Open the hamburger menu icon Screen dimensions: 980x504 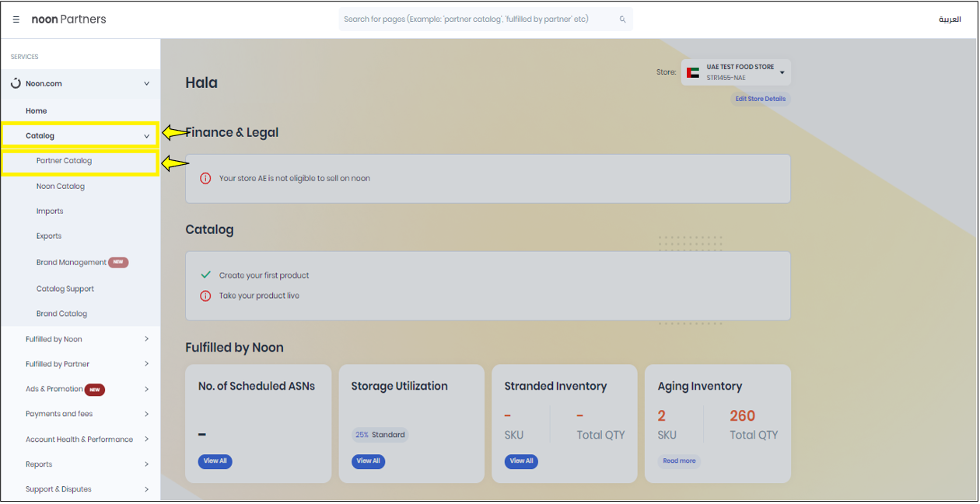[16, 19]
